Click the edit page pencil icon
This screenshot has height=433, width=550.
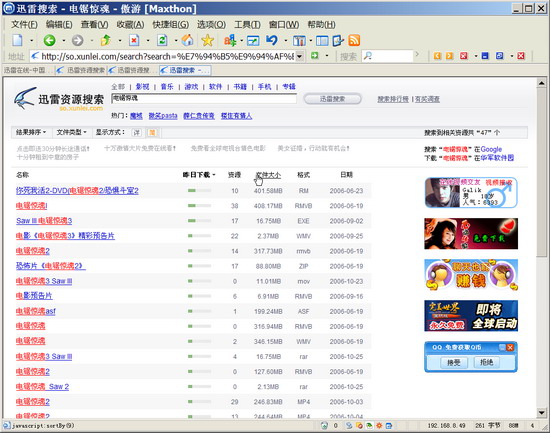(x=338, y=41)
